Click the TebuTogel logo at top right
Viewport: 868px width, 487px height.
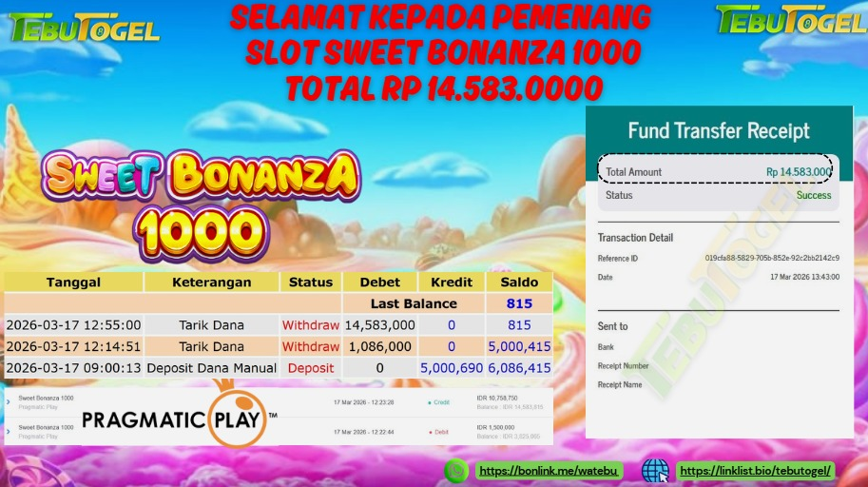coord(792,20)
